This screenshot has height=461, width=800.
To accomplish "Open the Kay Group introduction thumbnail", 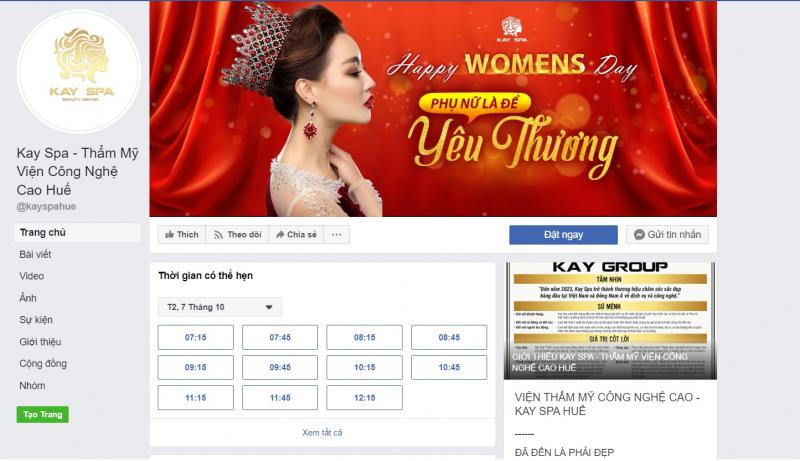I will (x=610, y=321).
